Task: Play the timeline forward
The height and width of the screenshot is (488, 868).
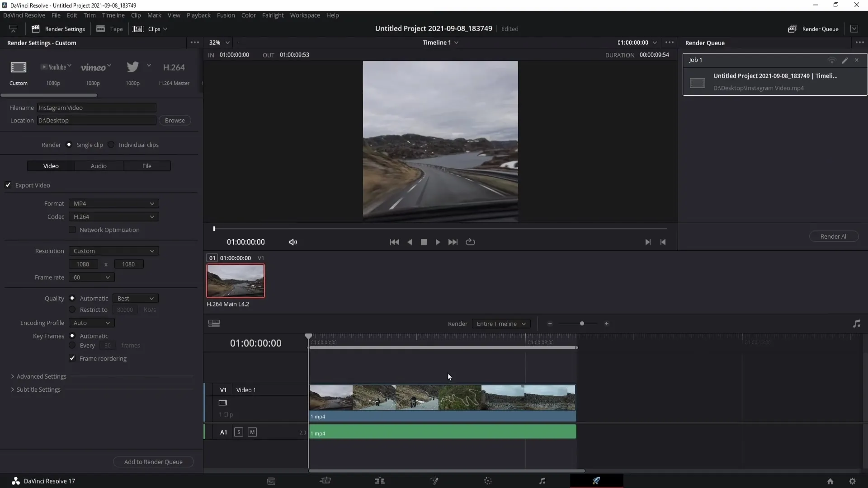Action: point(438,242)
